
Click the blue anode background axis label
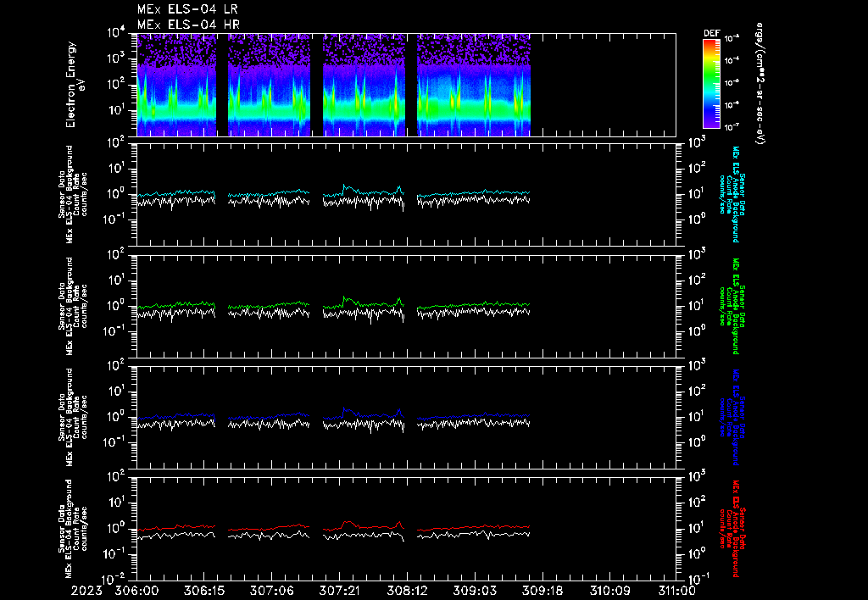[x=732, y=417]
